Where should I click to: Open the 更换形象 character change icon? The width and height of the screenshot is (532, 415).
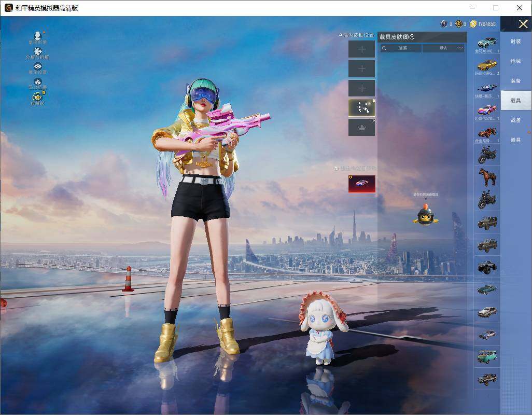(x=38, y=37)
